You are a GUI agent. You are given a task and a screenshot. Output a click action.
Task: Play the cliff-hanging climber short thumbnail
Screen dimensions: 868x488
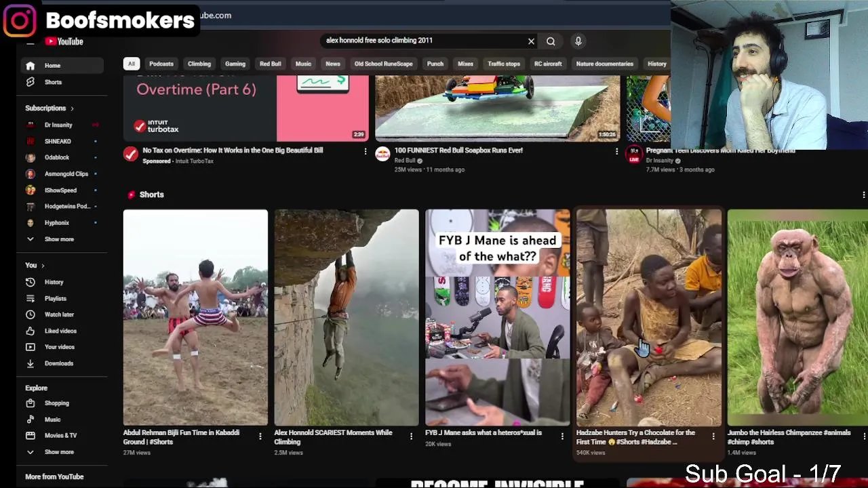pos(347,317)
